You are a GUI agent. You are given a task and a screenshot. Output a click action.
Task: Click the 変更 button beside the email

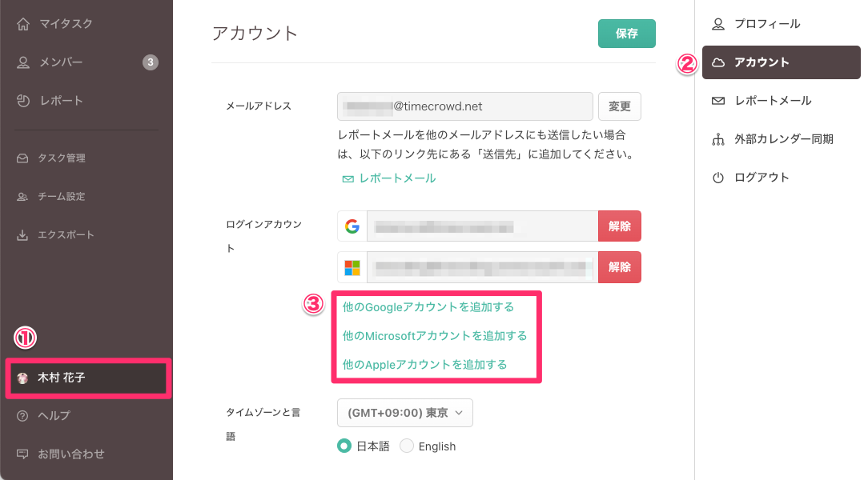point(620,106)
